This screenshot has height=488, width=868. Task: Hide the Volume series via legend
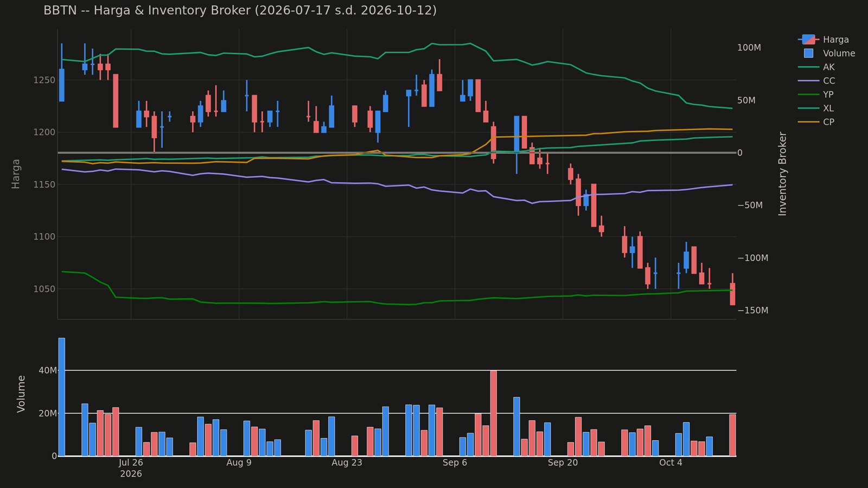point(826,53)
